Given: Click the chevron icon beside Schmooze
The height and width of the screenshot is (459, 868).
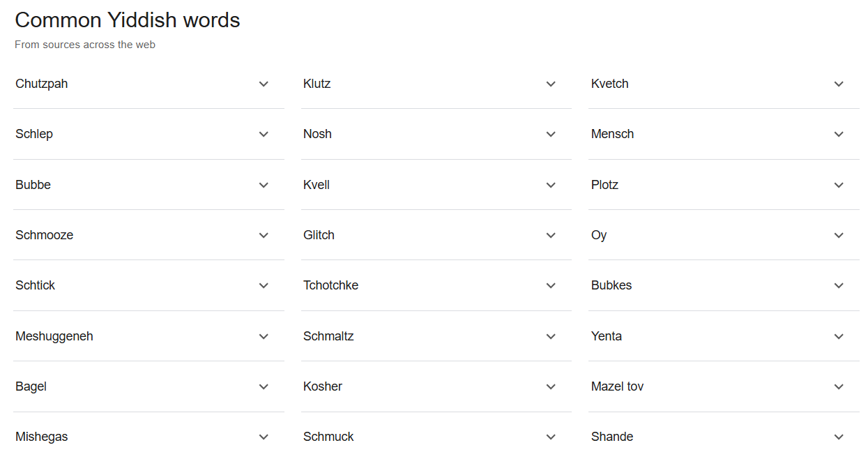Looking at the screenshot, I should point(264,235).
